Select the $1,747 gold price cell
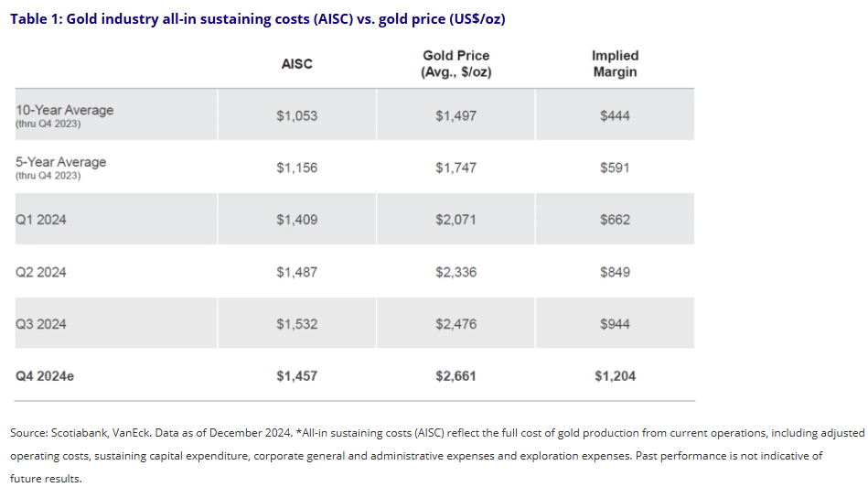Screen dimensions: 868x487 click(456, 168)
